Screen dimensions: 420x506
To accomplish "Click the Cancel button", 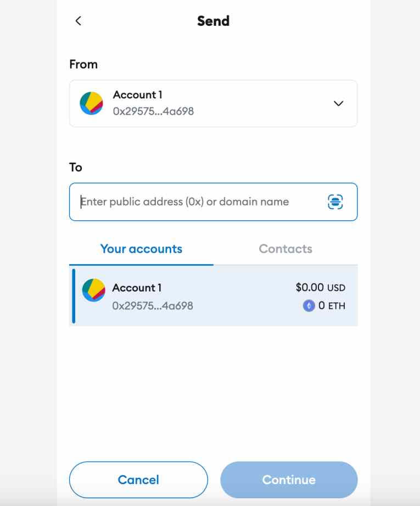I will [138, 480].
